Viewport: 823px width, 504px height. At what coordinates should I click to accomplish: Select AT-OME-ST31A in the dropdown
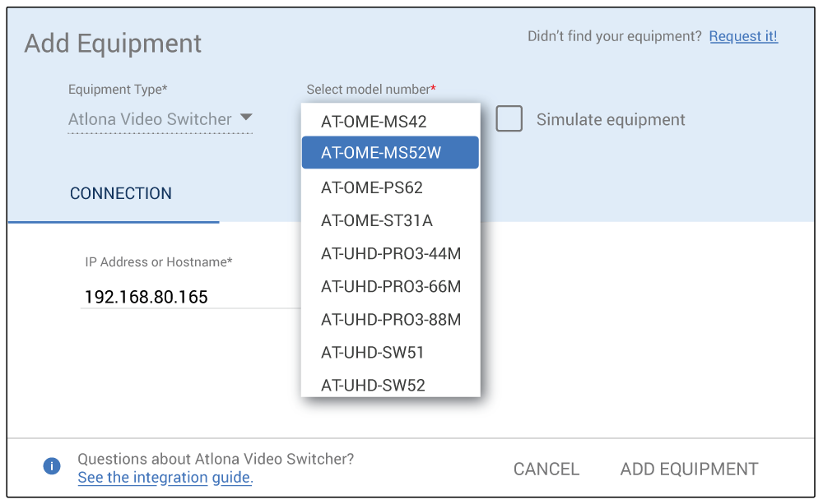click(x=377, y=220)
